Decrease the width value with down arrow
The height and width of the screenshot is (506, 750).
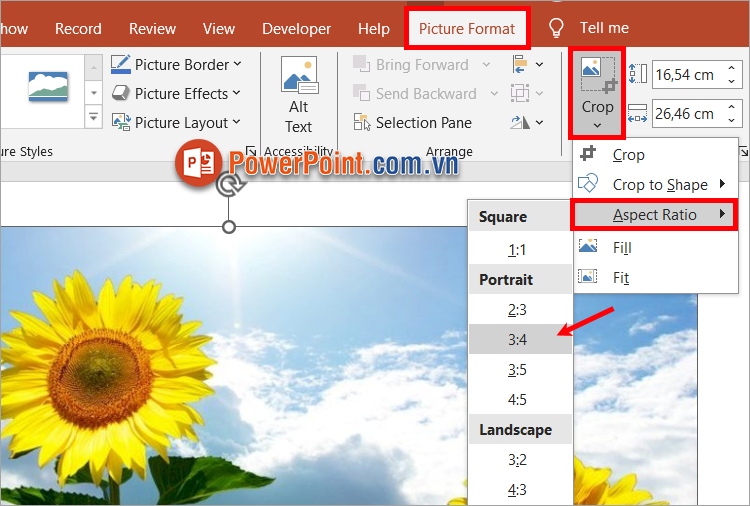click(x=731, y=121)
